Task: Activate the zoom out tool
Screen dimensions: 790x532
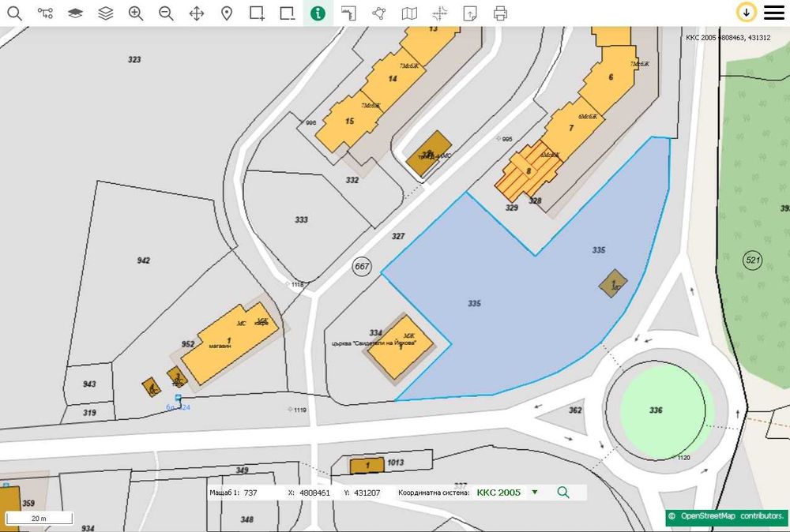Action: [166, 13]
